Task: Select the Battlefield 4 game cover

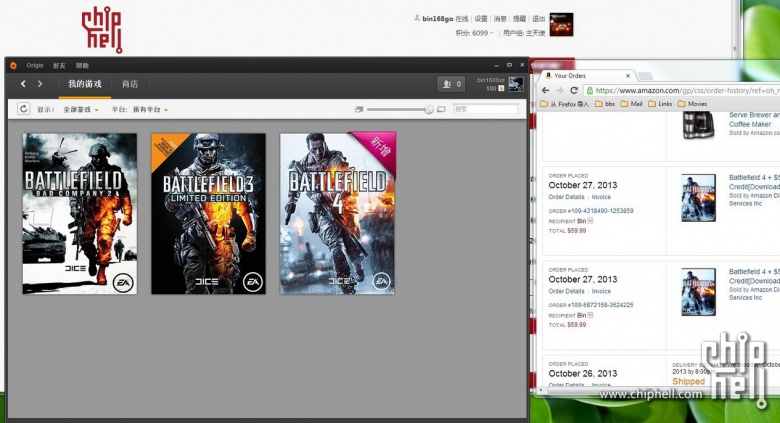Action: [338, 213]
